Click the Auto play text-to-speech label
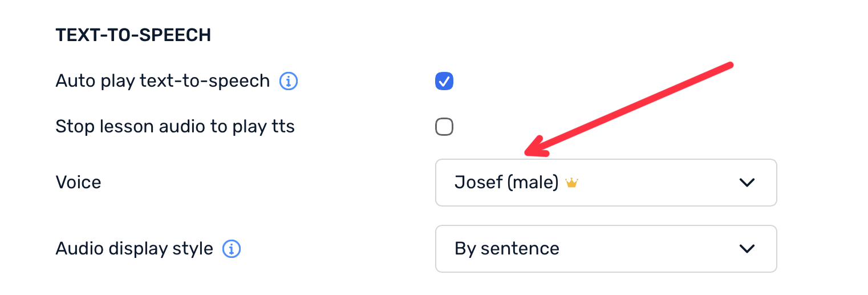Image resolution: width=868 pixels, height=295 pixels. pyautogui.click(x=163, y=82)
